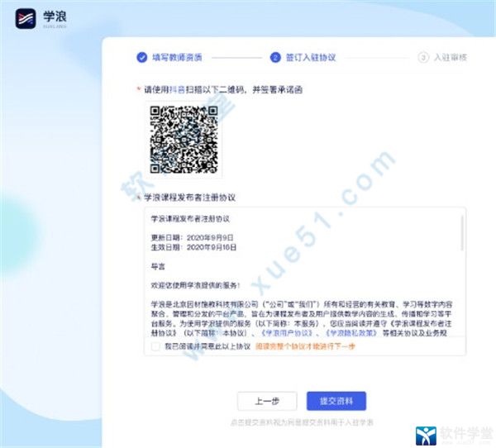Image resolution: width=496 pixels, height=448 pixels.
Task: Click the 导言 heading in agreement
Action: pyautogui.click(x=158, y=266)
